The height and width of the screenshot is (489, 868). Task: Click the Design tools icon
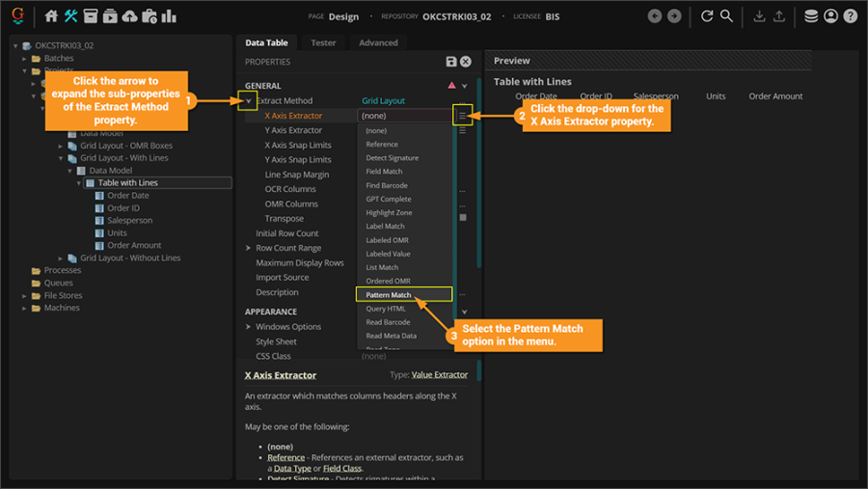click(71, 16)
